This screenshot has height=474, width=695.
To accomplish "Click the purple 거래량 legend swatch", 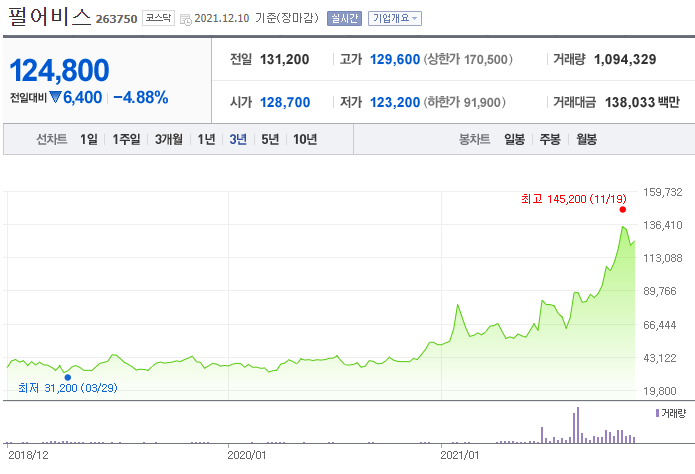I will (x=657, y=413).
